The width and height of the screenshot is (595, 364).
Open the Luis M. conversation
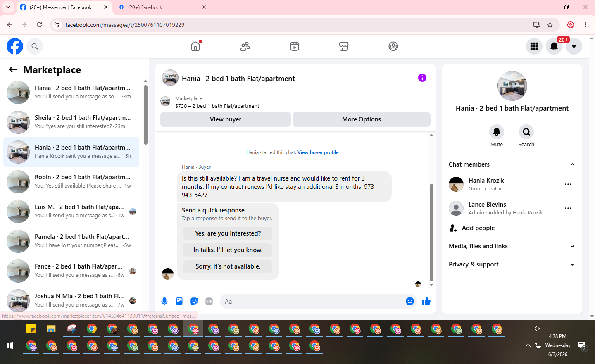[71, 212]
